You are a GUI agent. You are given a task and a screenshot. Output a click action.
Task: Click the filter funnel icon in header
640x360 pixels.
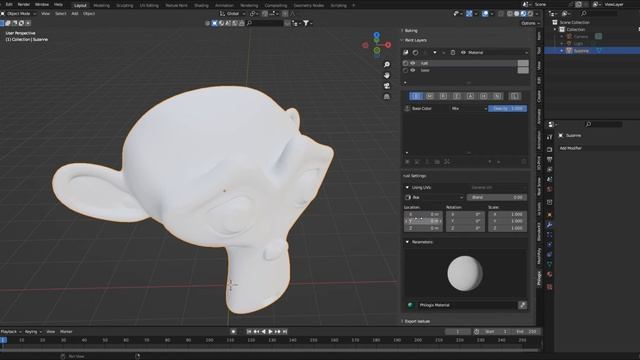(x=306, y=23)
